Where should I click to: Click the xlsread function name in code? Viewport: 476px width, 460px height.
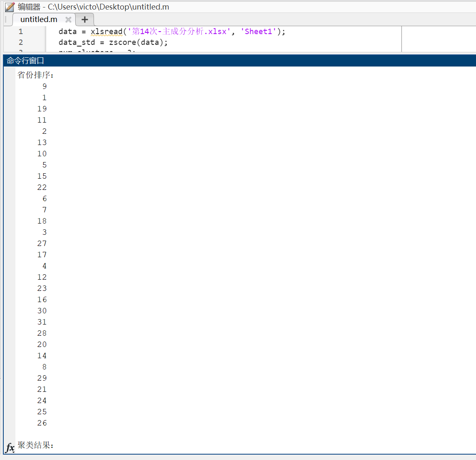(106, 32)
